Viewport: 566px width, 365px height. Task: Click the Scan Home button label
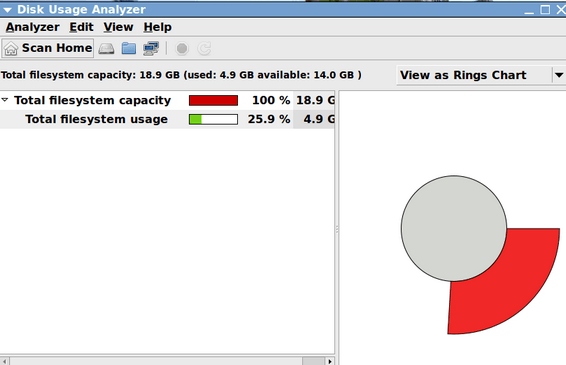point(57,48)
